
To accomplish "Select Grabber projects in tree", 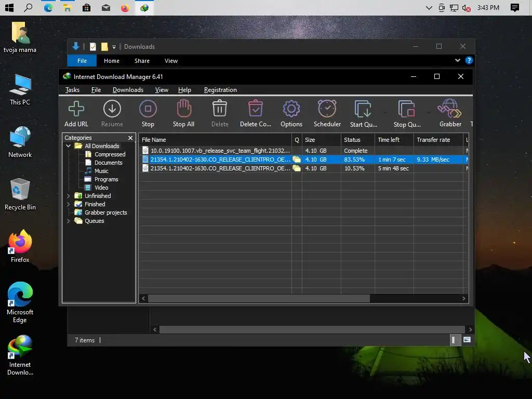I will 105,212.
